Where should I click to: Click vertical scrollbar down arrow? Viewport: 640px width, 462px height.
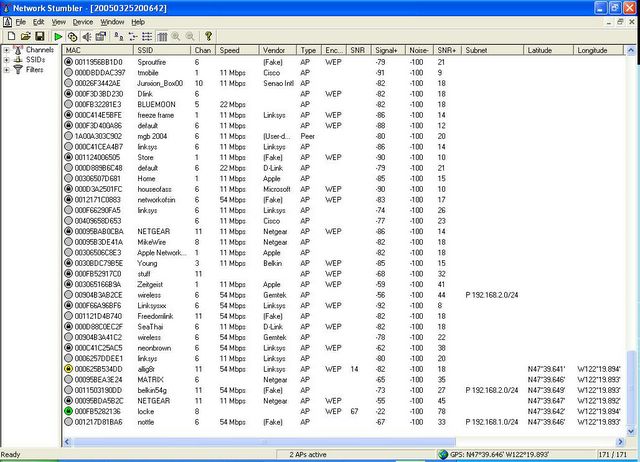[631, 431]
